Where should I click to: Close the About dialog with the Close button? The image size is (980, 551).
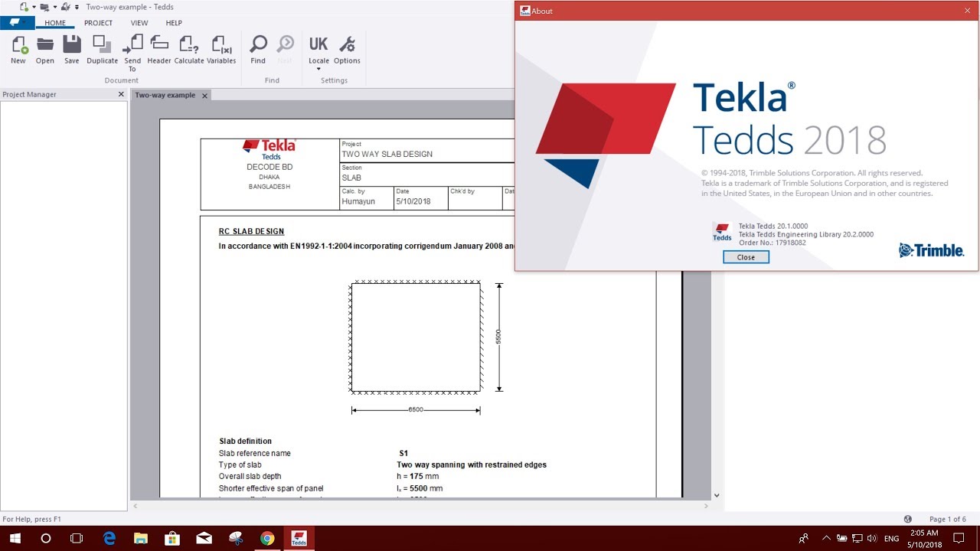745,256
